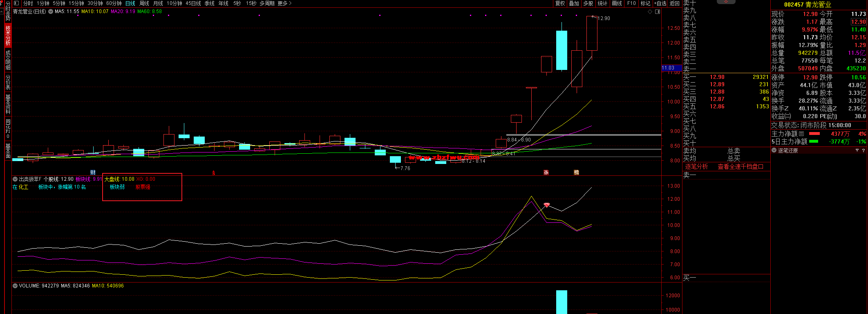Image resolution: width=868 pixels, height=314 pixels.
Task: Click the list icon beside 主力净额
Action: 801,134
